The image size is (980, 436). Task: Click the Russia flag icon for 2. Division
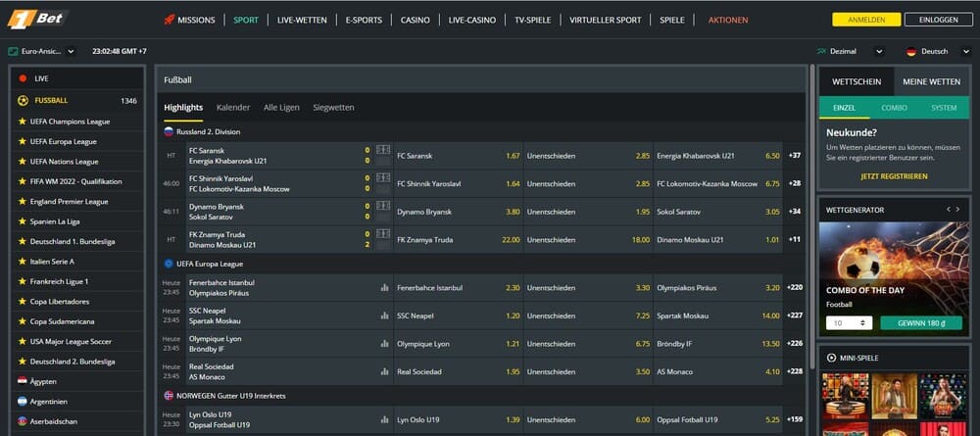(x=169, y=132)
